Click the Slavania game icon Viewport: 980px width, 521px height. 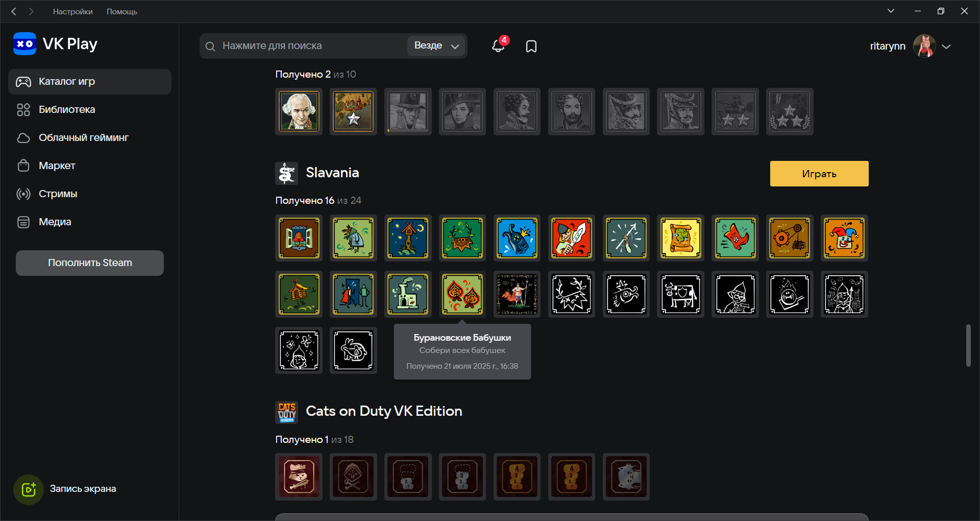click(286, 173)
